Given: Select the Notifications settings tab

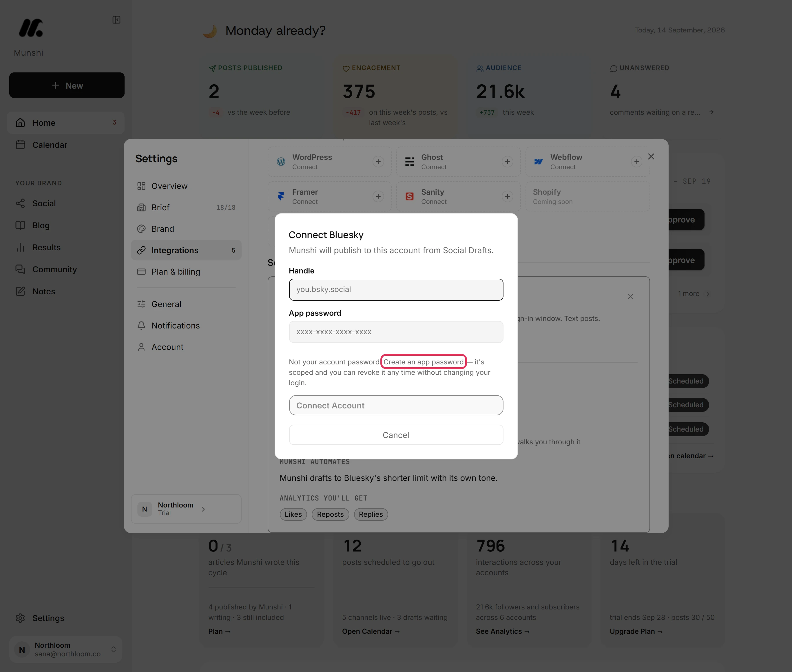Looking at the screenshot, I should point(186,325).
